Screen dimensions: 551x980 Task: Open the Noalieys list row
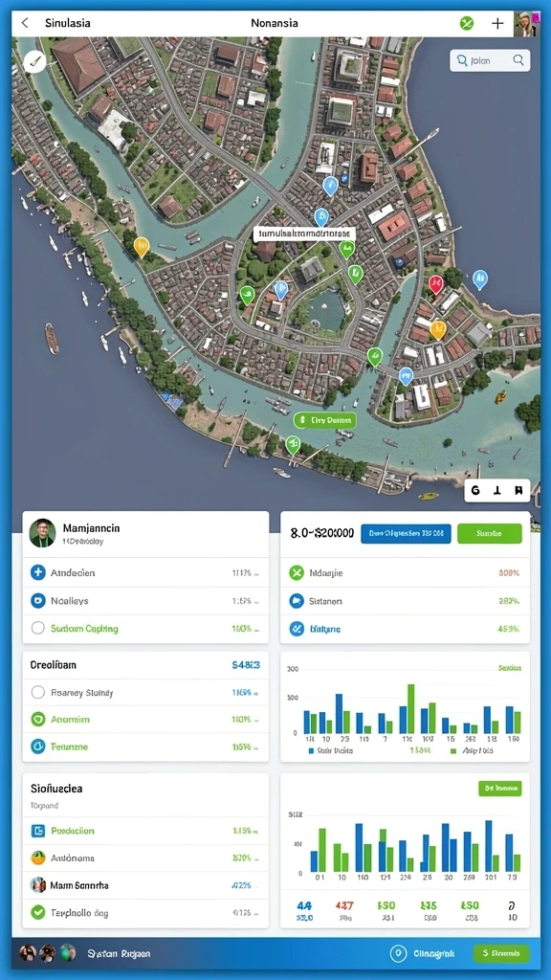click(x=145, y=601)
